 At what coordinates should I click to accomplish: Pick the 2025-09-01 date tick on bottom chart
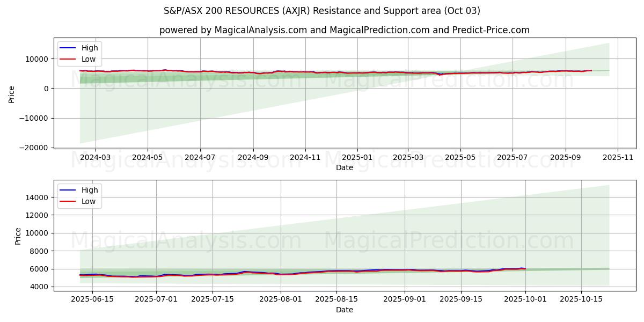pyautogui.click(x=406, y=299)
